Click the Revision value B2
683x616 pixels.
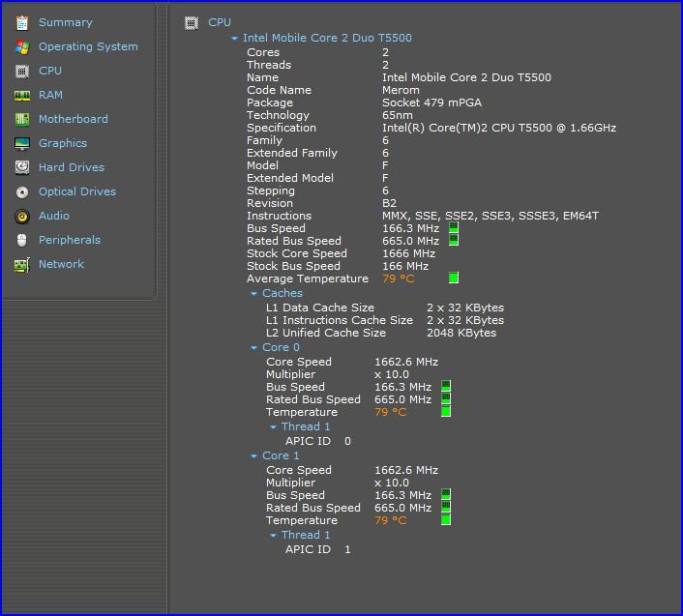(x=390, y=203)
